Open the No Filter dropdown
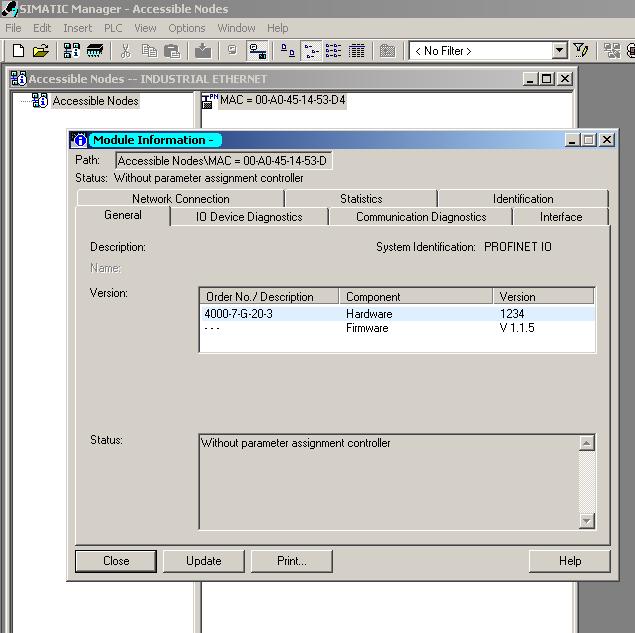Screen dimensions: 635x633 [x=559, y=51]
